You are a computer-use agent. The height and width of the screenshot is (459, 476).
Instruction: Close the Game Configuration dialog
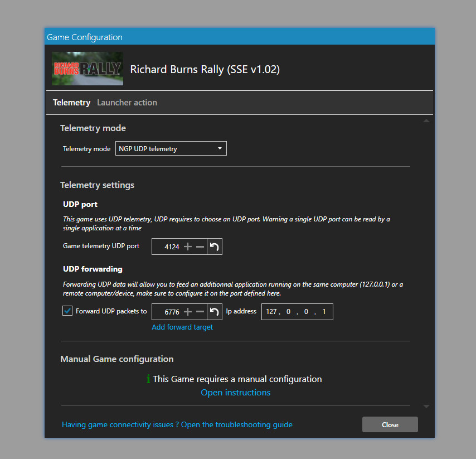(390, 424)
